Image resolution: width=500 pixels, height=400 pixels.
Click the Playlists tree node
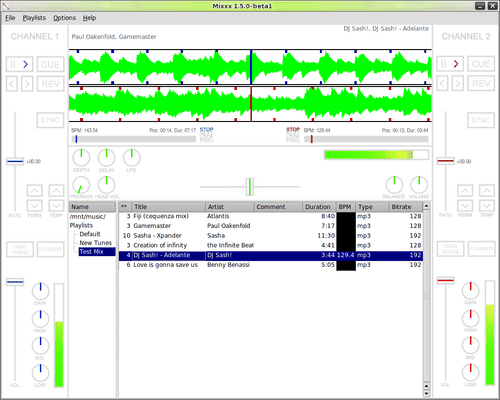[x=81, y=225]
